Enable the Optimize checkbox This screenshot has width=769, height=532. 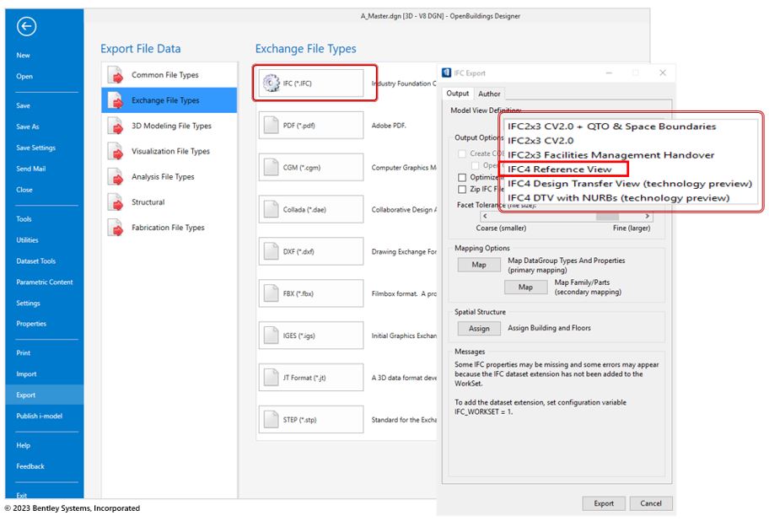[462, 178]
